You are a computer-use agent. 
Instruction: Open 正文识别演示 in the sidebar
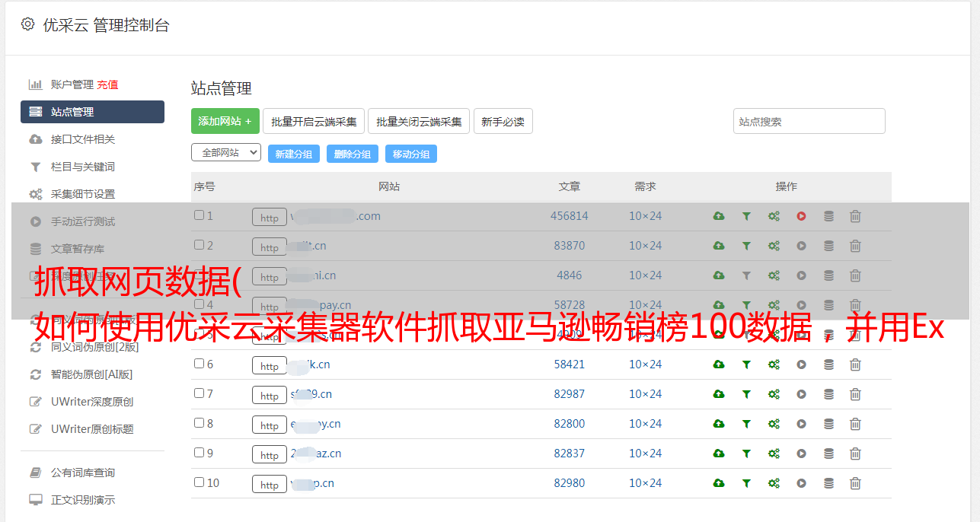pos(83,500)
